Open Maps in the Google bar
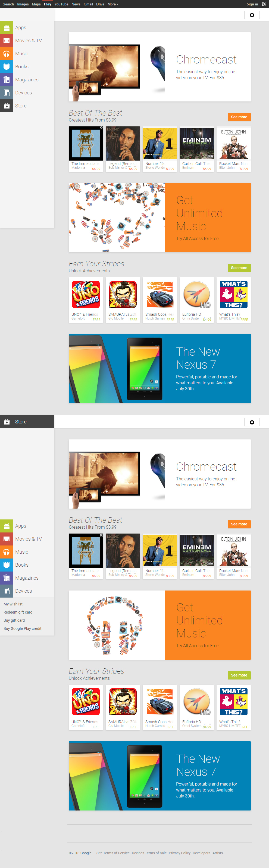Image resolution: width=269 pixels, height=868 pixels. [x=36, y=4]
